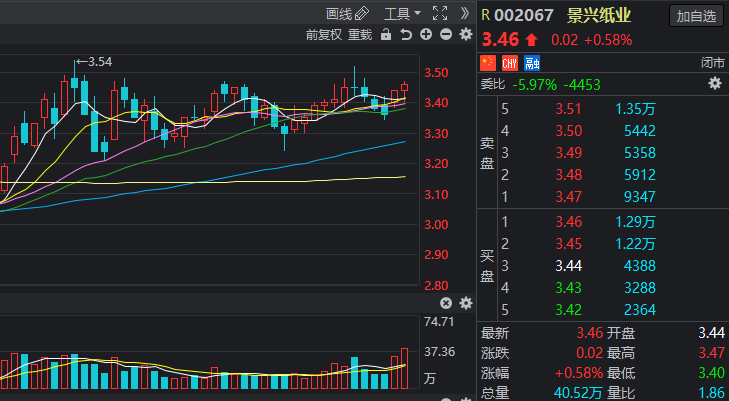Select sell level 3 price 3.49
Image resolution: width=729 pixels, height=401 pixels.
pos(569,153)
